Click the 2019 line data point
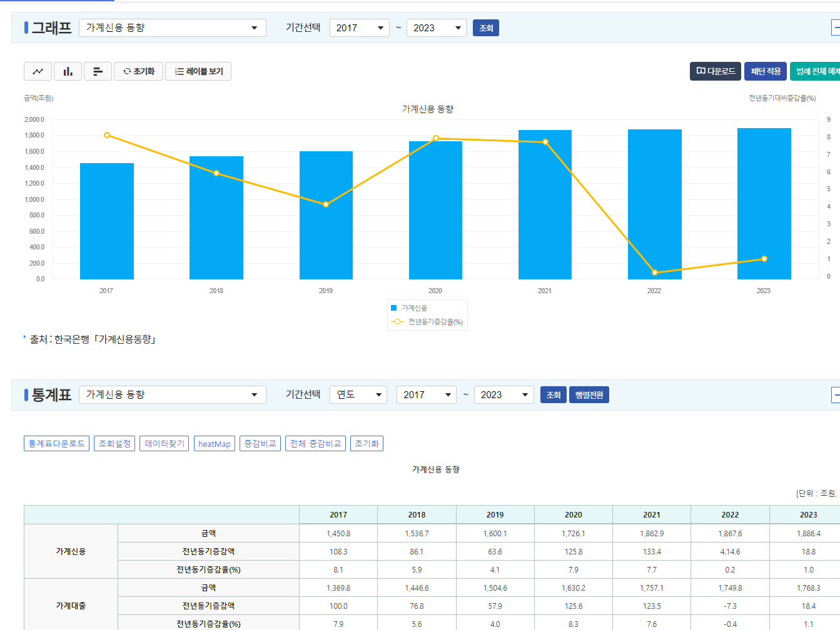This screenshot has width=840, height=630. (x=326, y=204)
